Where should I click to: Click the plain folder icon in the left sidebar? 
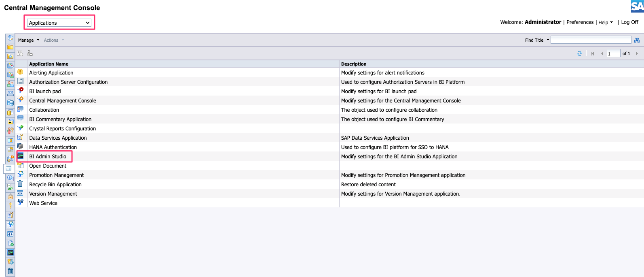point(11,47)
